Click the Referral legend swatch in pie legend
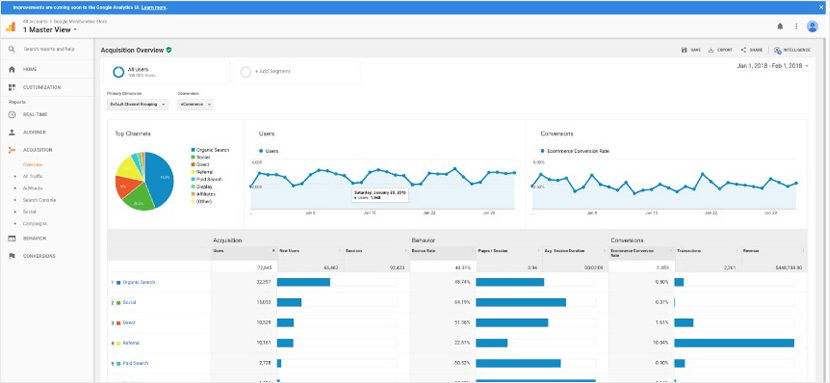 point(193,172)
